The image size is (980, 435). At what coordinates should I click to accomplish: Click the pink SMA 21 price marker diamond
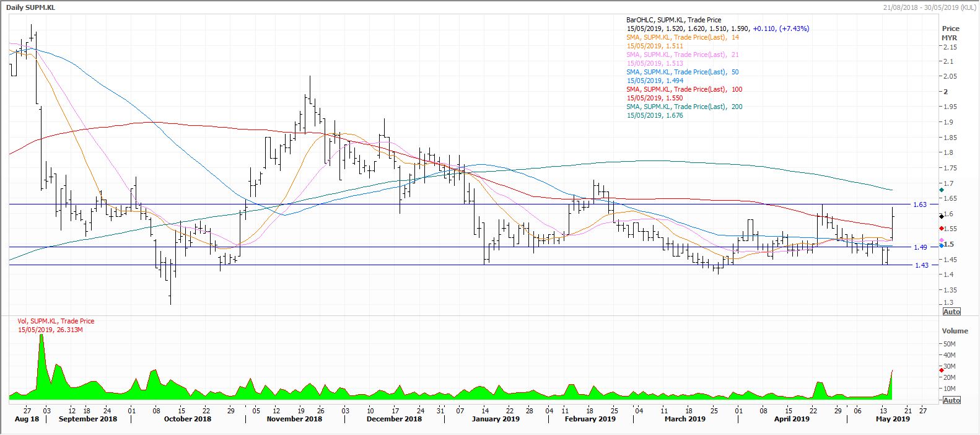(x=942, y=240)
